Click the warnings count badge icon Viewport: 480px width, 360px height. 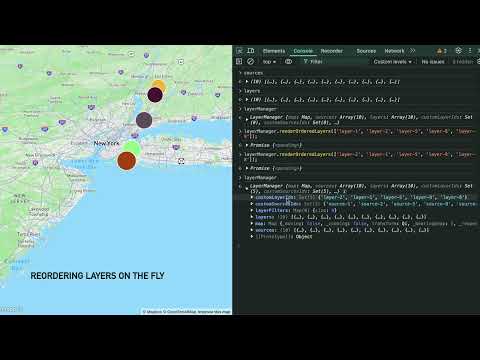442,51
